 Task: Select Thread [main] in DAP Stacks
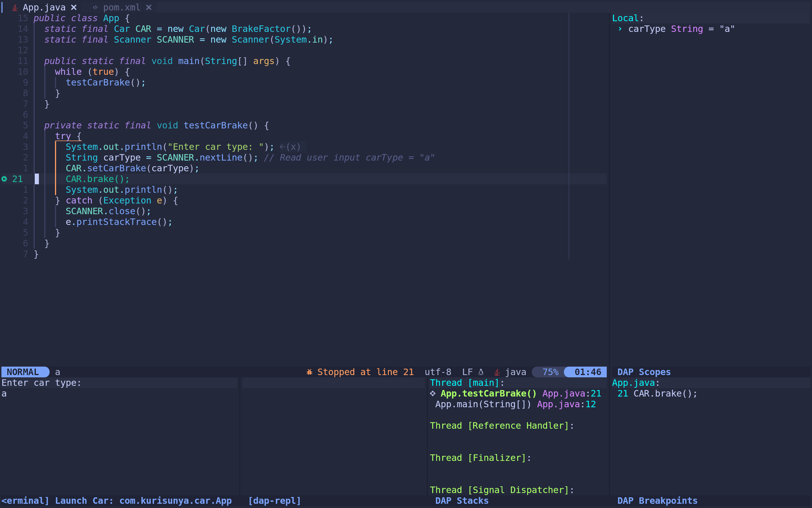[x=467, y=383]
